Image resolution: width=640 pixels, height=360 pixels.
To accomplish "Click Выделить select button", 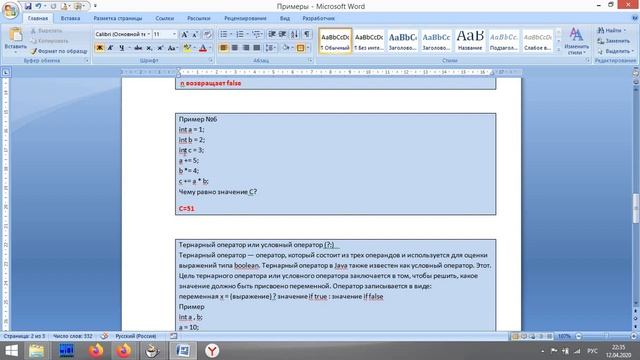I will 616,51.
